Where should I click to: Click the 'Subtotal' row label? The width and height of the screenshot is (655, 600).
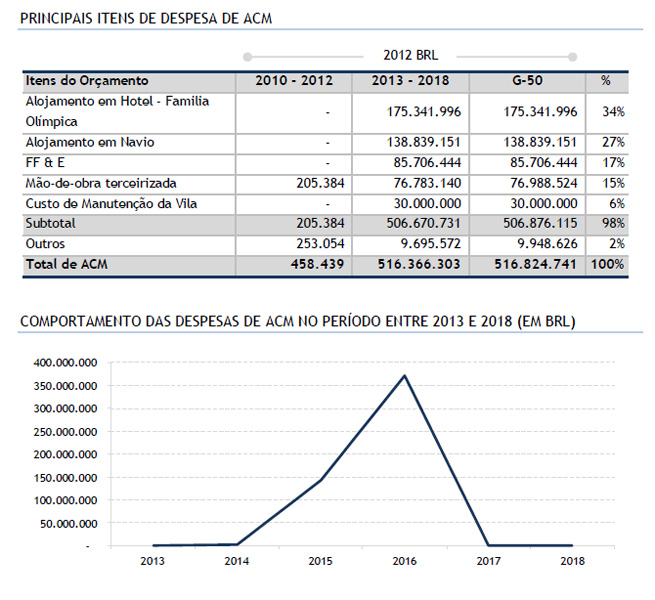[x=51, y=224]
